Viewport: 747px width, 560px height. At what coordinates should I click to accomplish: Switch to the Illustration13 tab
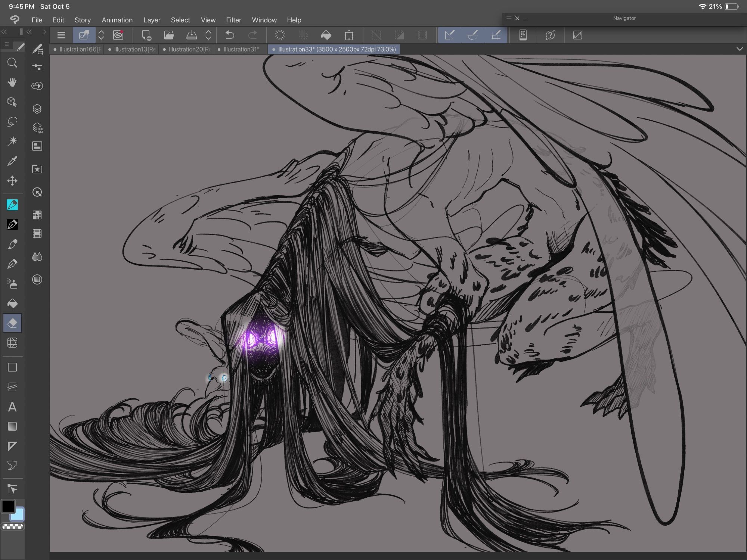pos(131,49)
